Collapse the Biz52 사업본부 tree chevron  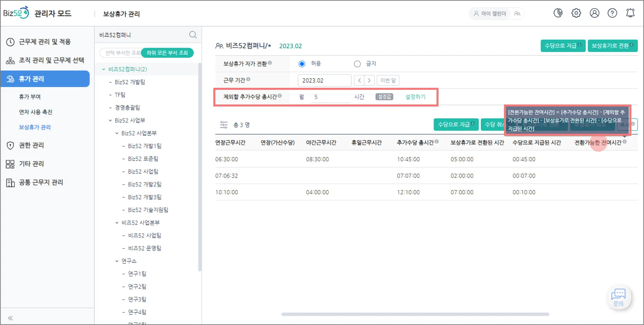pos(117,133)
